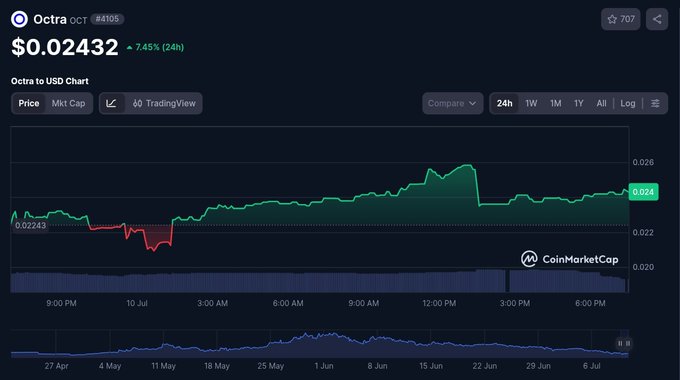Switch to Mkt Cap tab
The image size is (680, 380).
(x=68, y=103)
